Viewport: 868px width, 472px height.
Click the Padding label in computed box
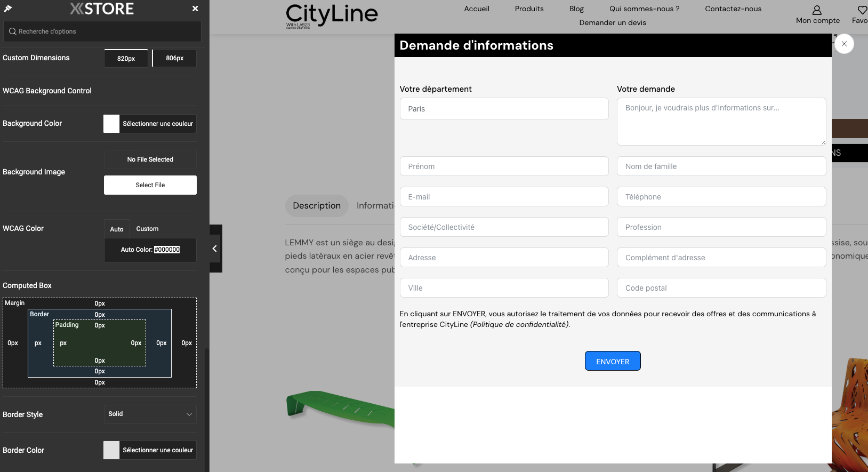pyautogui.click(x=67, y=325)
